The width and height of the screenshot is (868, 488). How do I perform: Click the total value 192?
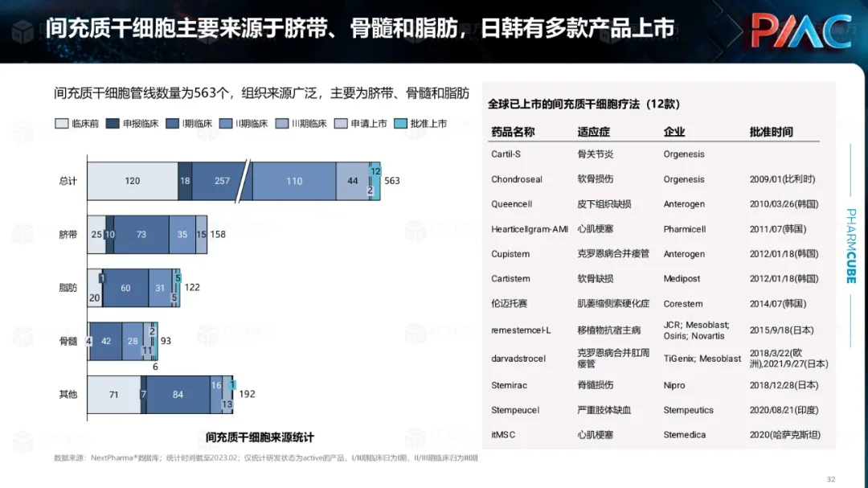click(x=247, y=394)
